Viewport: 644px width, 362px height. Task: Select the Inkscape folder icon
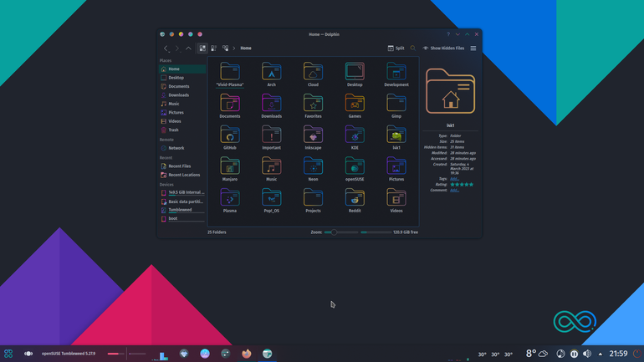click(313, 135)
